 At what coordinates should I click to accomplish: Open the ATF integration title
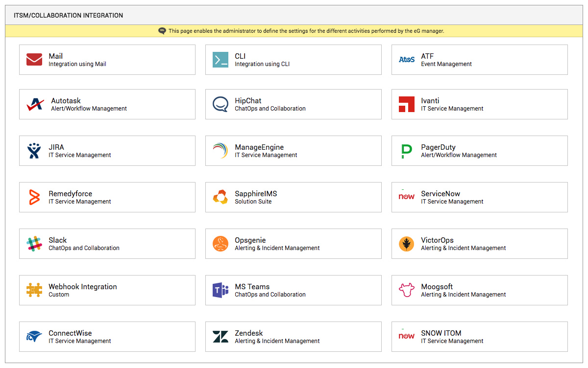point(427,56)
